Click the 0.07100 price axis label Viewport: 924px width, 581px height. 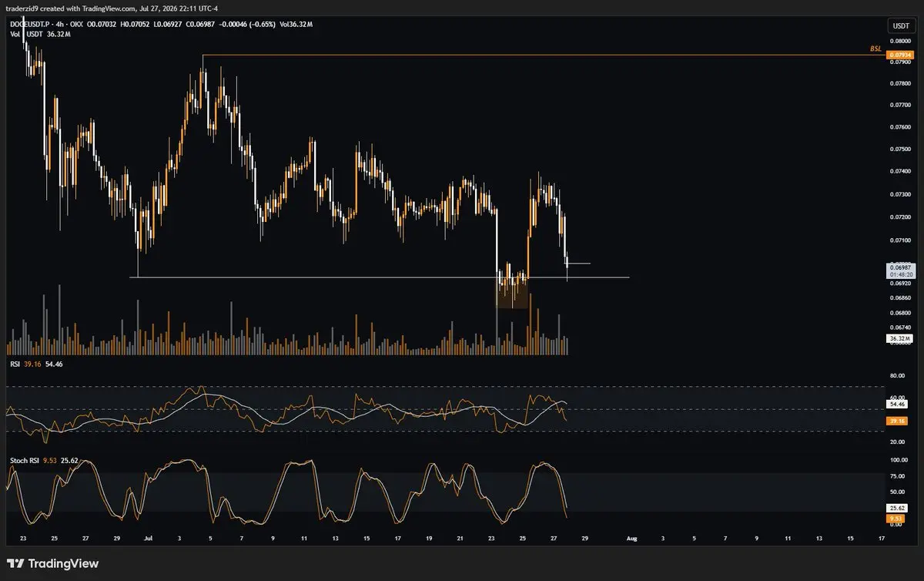tap(899, 240)
